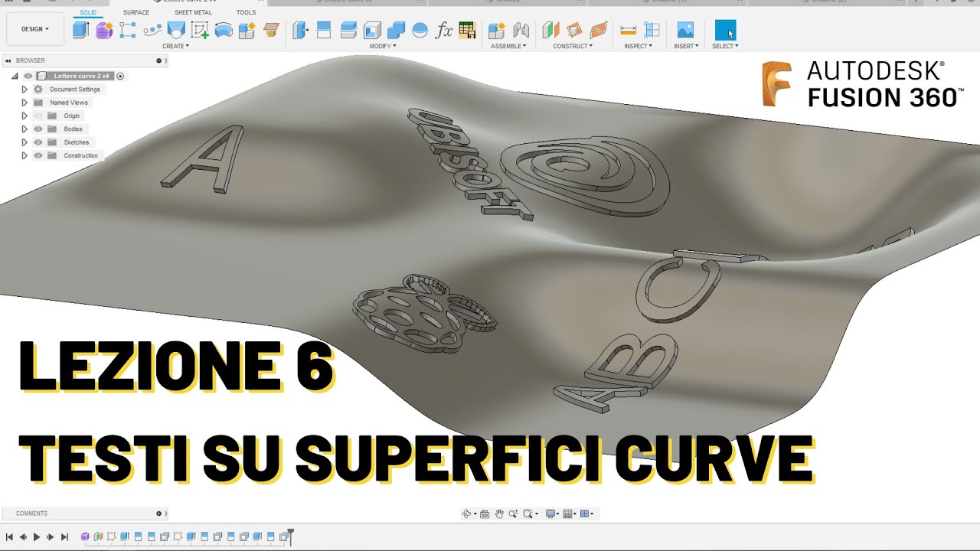Image resolution: width=980 pixels, height=551 pixels.
Task: Click the Insert image canvas icon
Action: pos(685,30)
